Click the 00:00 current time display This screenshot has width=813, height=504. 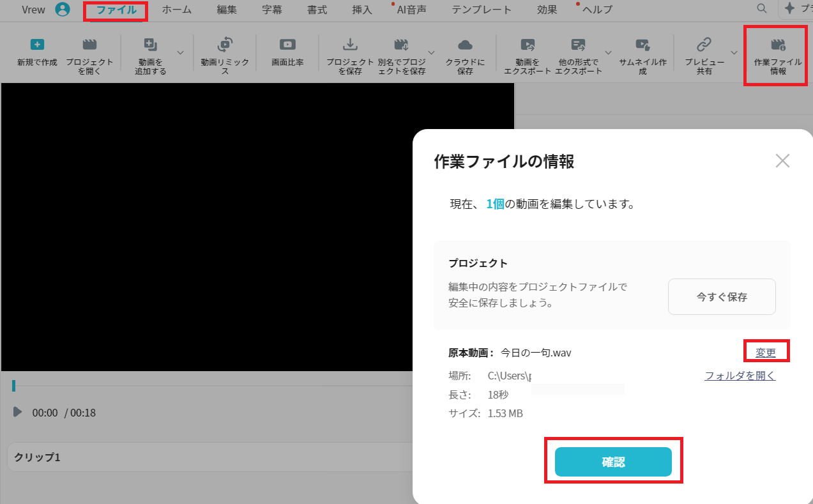click(x=45, y=413)
